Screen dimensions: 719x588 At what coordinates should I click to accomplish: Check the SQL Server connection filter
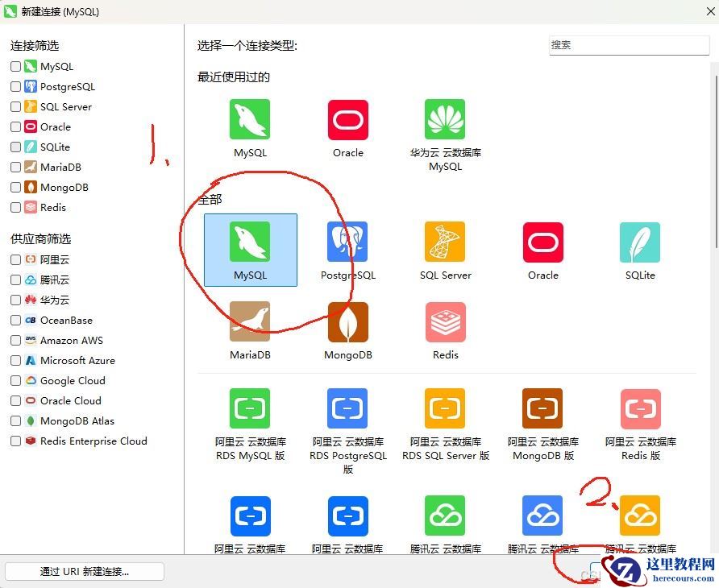(x=15, y=107)
